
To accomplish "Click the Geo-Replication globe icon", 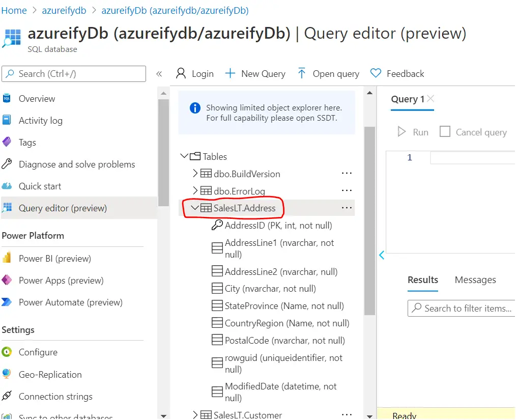I will click(7, 374).
